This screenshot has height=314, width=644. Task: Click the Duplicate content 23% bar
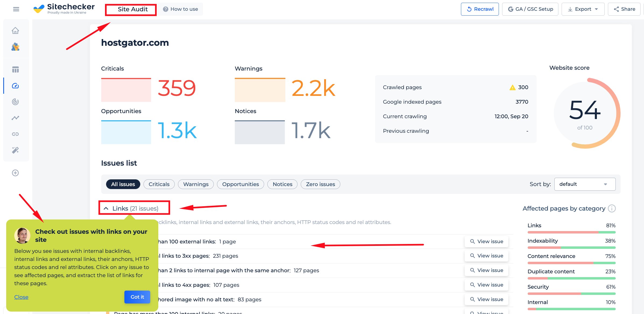click(x=572, y=278)
